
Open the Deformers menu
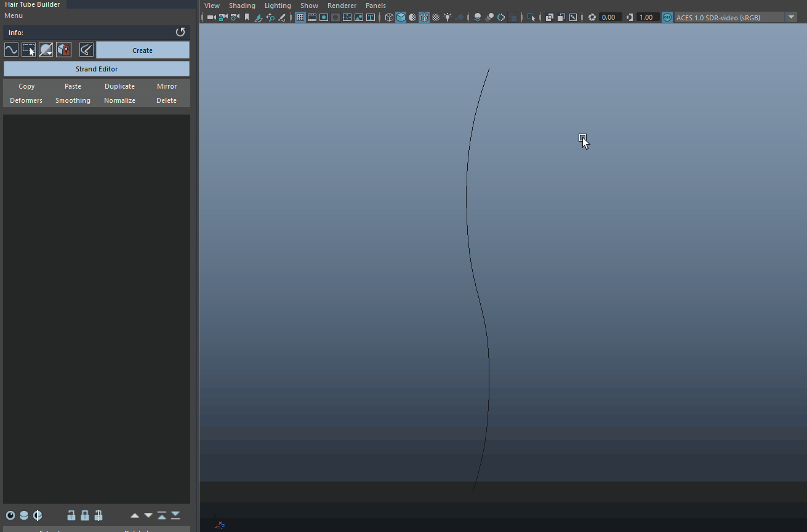click(26, 100)
